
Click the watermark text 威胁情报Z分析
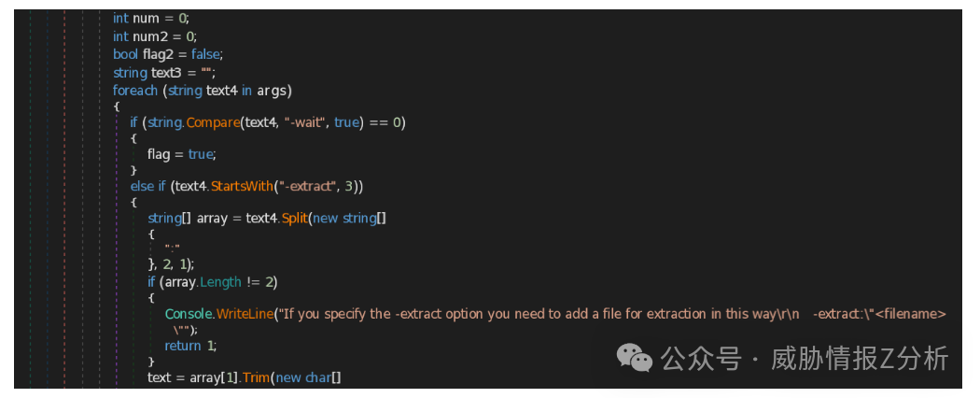pyautogui.click(x=860, y=358)
